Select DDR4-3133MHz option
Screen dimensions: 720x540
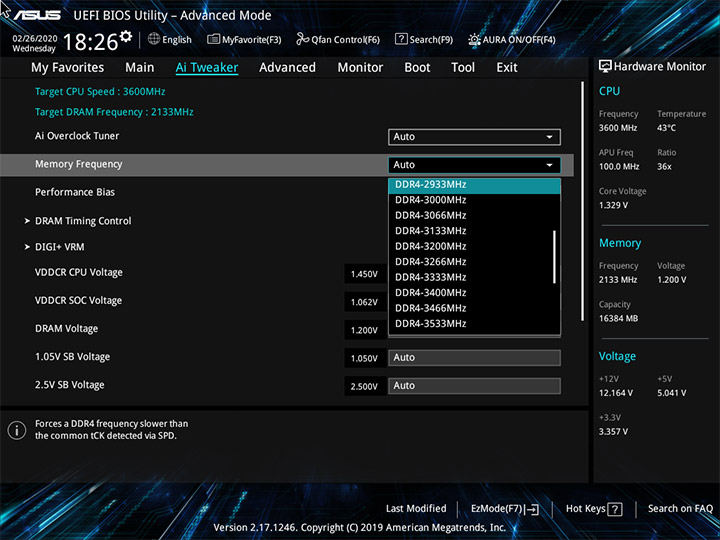pos(474,231)
